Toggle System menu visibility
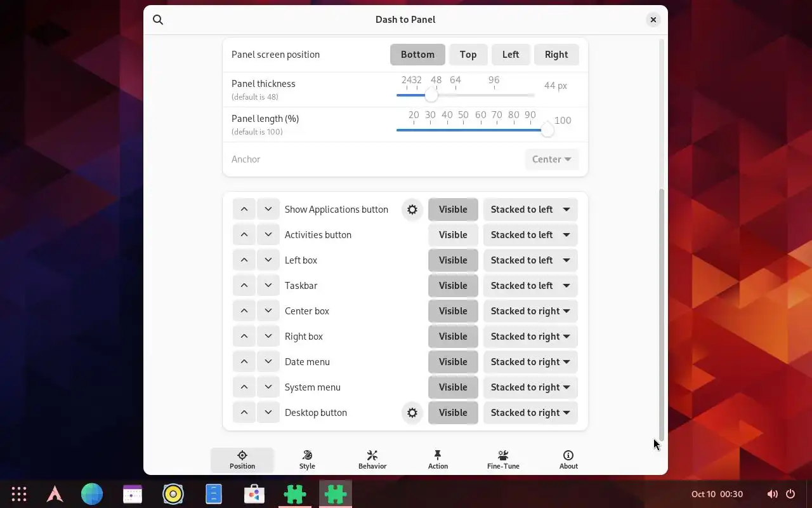 [x=453, y=387]
